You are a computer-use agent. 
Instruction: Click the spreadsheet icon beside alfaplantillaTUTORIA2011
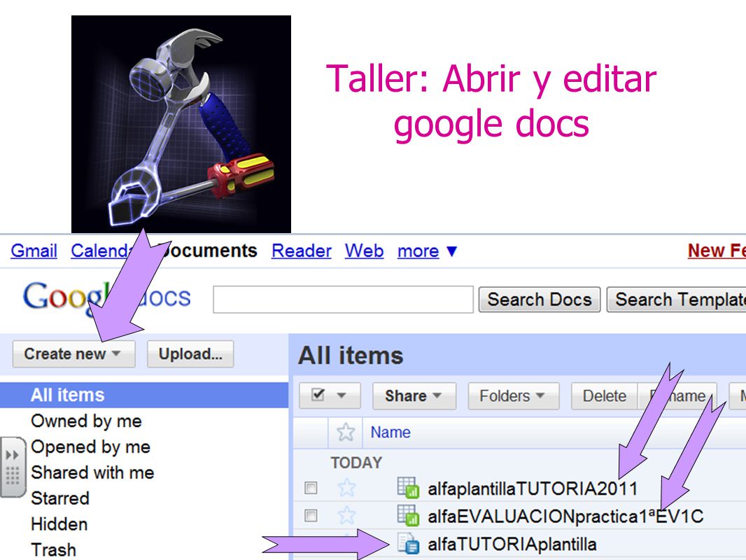click(408, 488)
